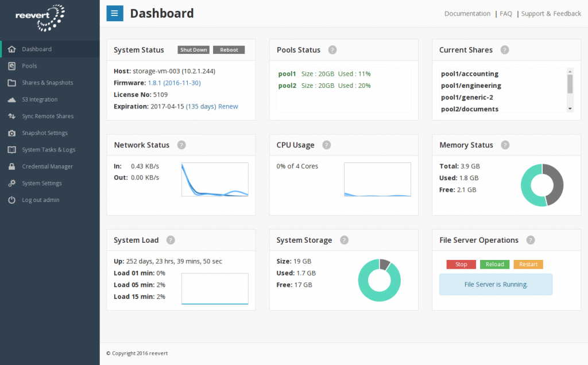
Task: Click the hamburger menu toggle button
Action: pyautogui.click(x=115, y=13)
